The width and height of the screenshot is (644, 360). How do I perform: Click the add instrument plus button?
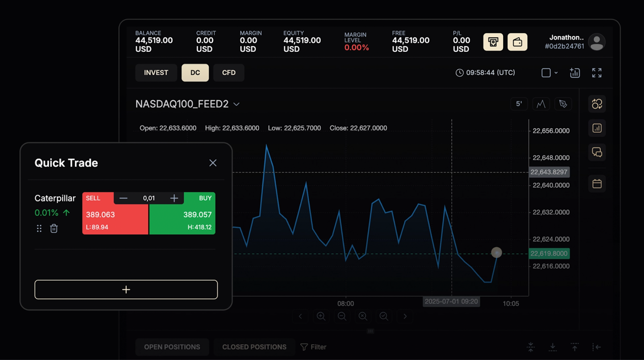pyautogui.click(x=126, y=290)
